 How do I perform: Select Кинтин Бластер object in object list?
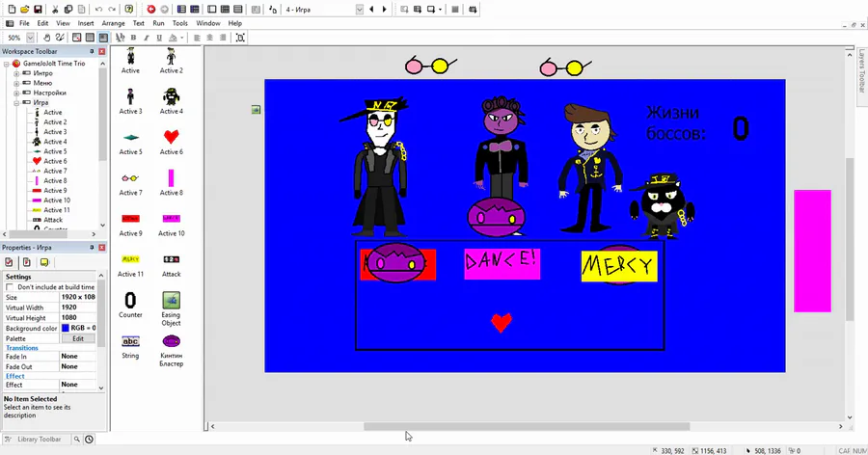click(x=171, y=350)
